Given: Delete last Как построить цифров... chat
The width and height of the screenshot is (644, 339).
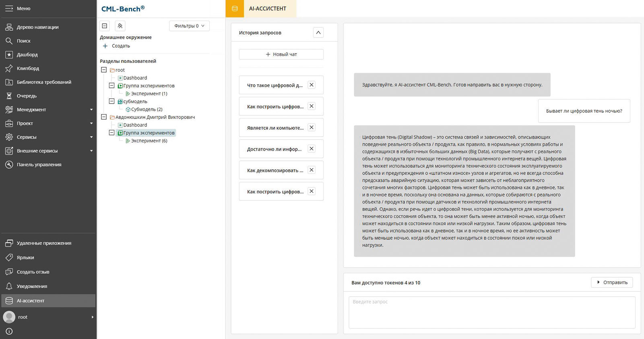Looking at the screenshot, I should tap(312, 191).
